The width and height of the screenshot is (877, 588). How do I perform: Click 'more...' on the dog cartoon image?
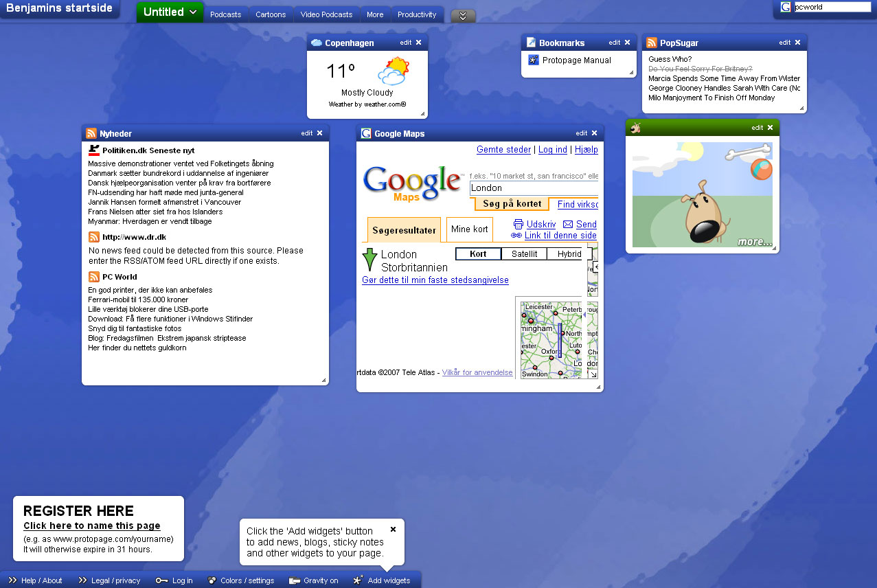tap(754, 242)
